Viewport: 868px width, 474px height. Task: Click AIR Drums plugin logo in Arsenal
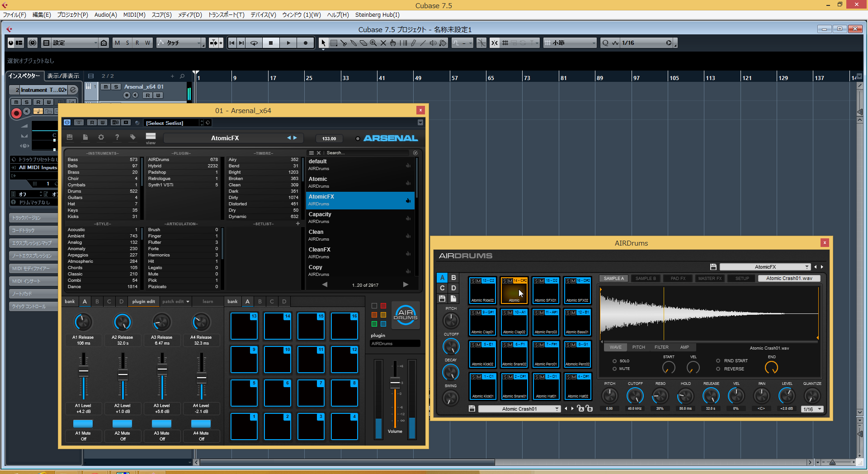pyautogui.click(x=406, y=315)
